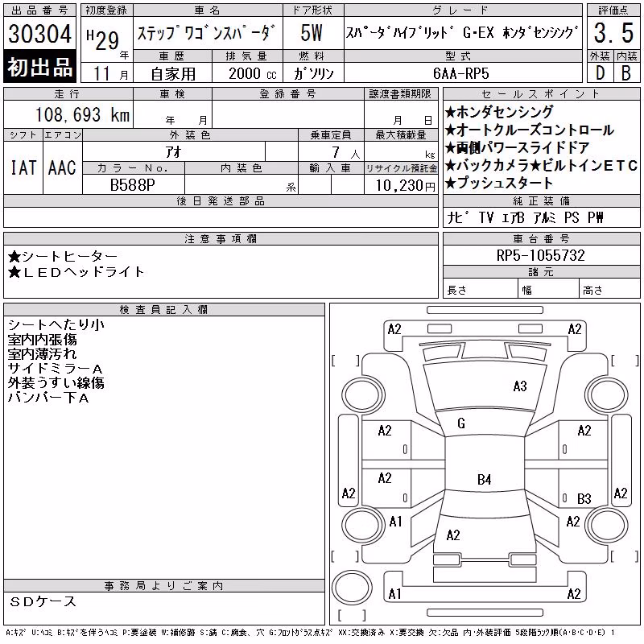Click the chassis number RP5-1055732
The height and width of the screenshot is (644, 644).
point(540,255)
